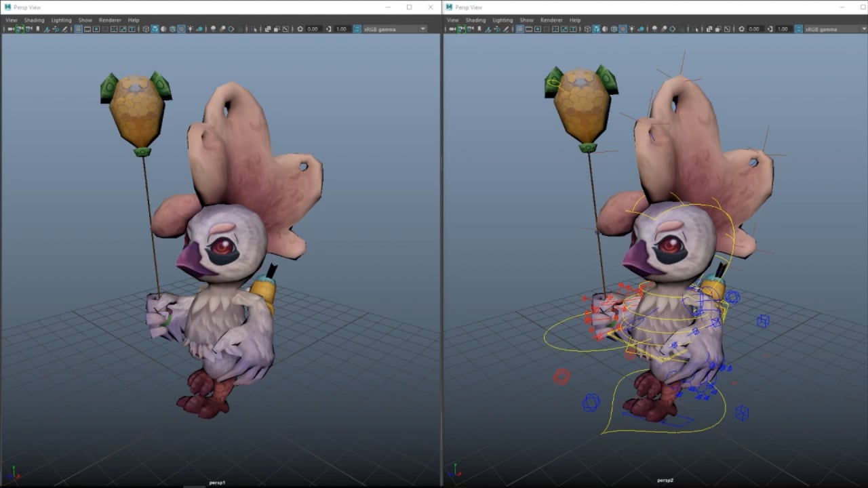Enable wireframe shading in the left panel
Image resolution: width=868 pixels, height=488 pixels.
point(146,29)
